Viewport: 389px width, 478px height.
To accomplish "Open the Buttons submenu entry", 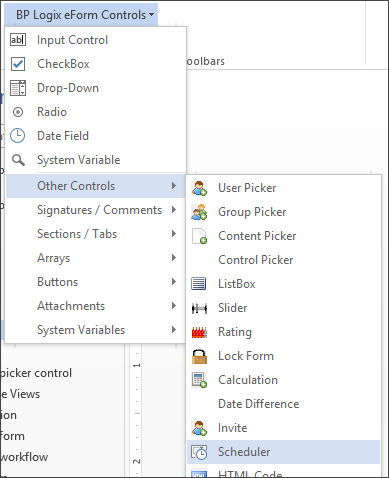I will click(x=96, y=282).
